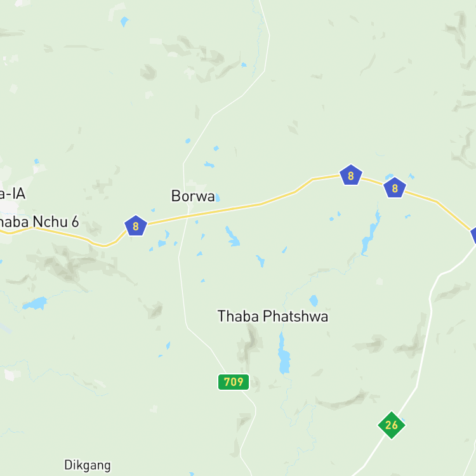Click the easternmost full route 8 pentagon marker

click(x=395, y=188)
